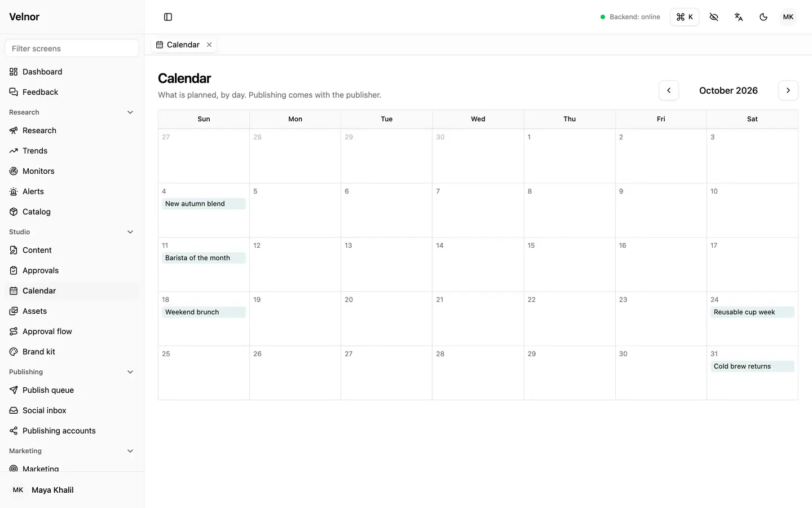The width and height of the screenshot is (812, 508).
Task: Collapse the Publishing section chevron
Action: point(130,372)
